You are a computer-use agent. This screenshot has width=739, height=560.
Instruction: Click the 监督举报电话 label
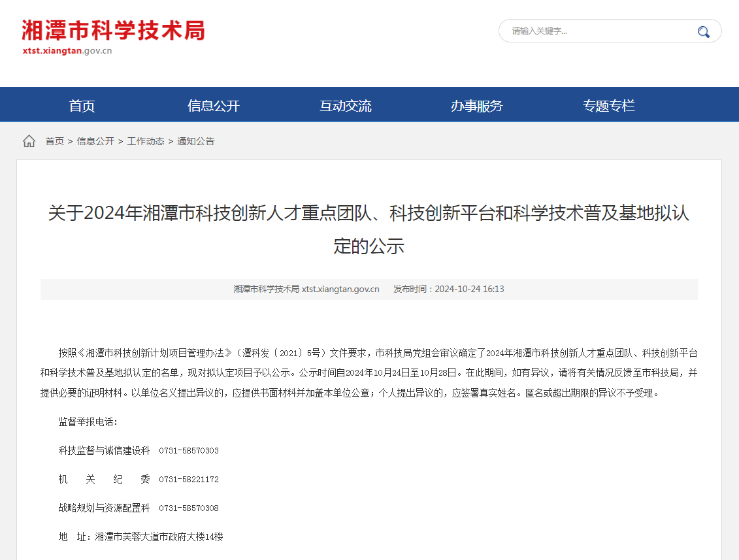click(88, 422)
